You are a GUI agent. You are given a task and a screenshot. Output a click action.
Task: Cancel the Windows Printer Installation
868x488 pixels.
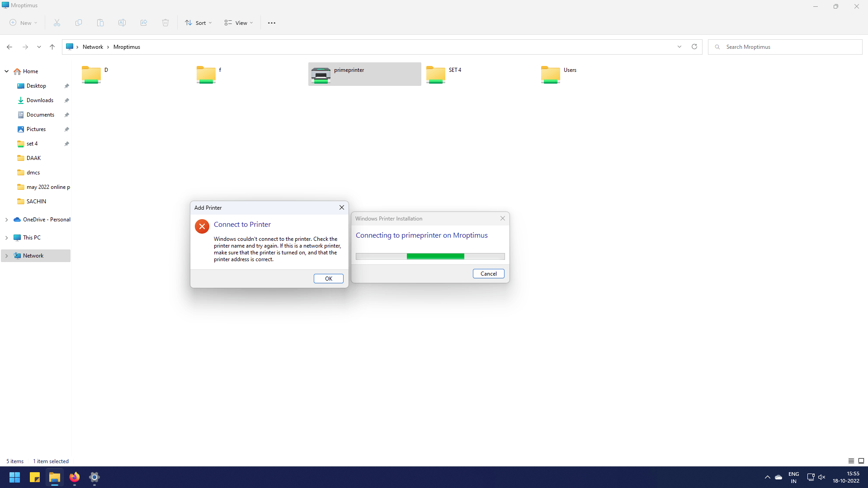488,274
